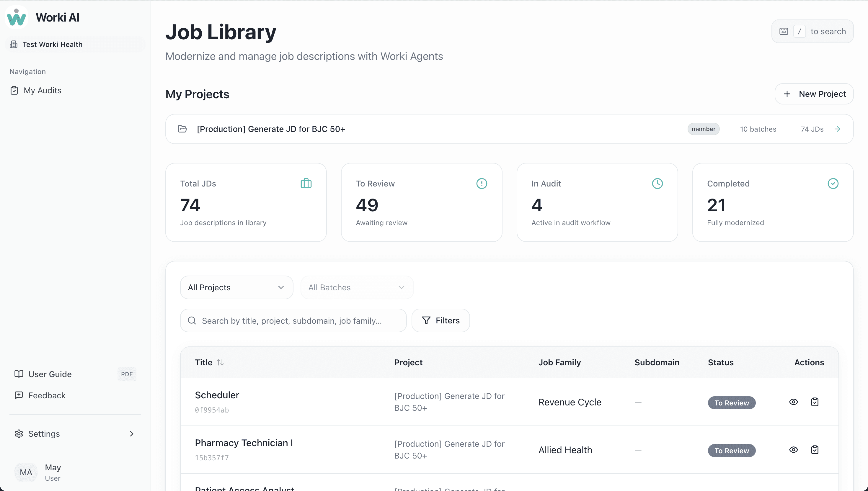
Task: Click the clock icon on the In Audit card
Action: click(x=657, y=184)
